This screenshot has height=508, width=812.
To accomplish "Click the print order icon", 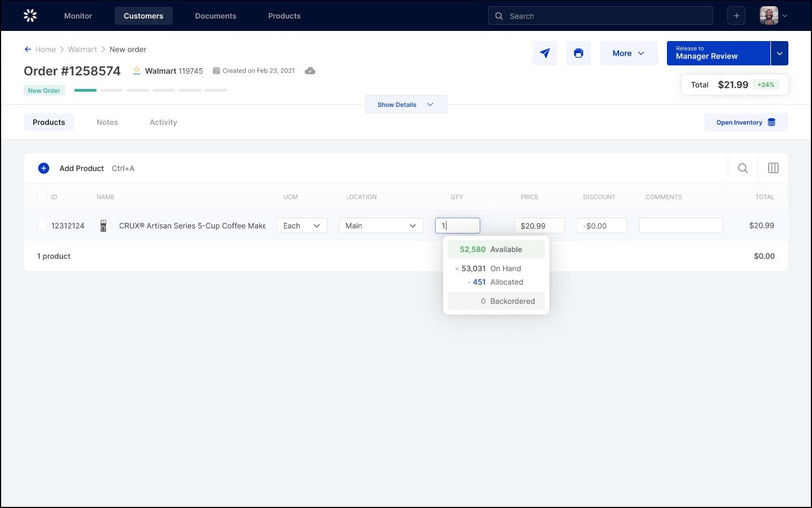I will coord(578,53).
